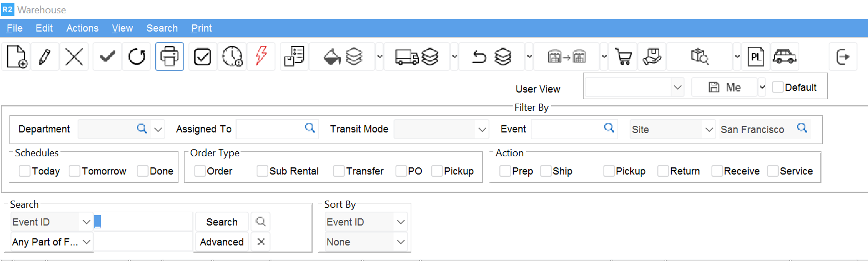Click the pencil edit icon
The width and height of the screenshot is (868, 261).
[x=45, y=57]
